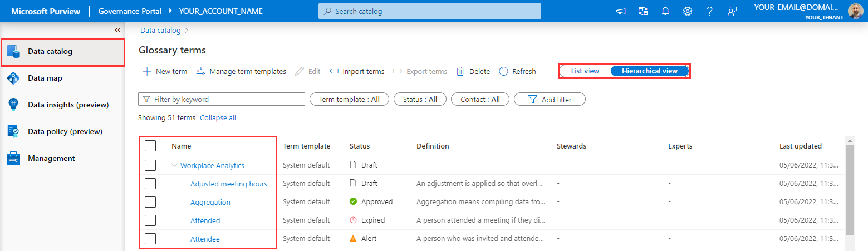
Task: Tick the Attended row checkbox
Action: tap(150, 220)
